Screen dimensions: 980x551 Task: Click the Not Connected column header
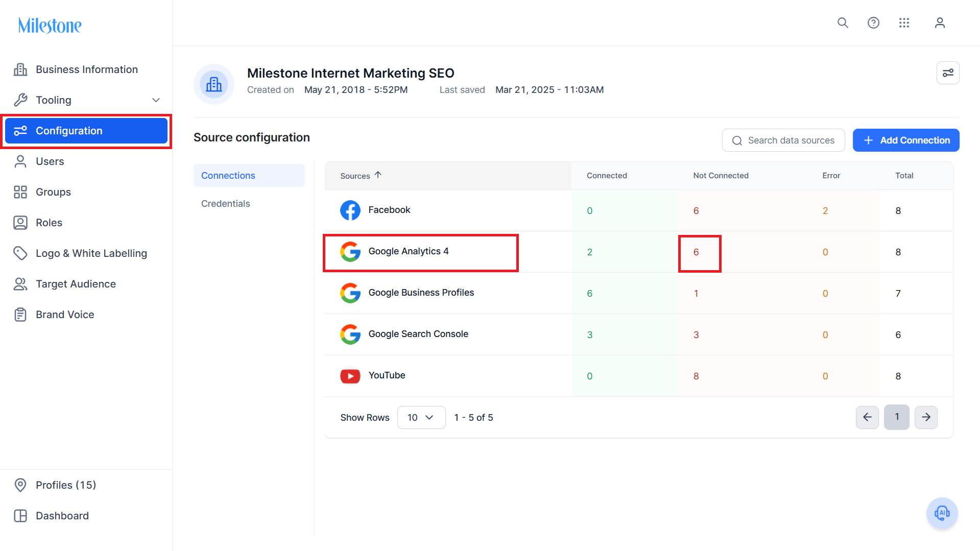(x=721, y=176)
